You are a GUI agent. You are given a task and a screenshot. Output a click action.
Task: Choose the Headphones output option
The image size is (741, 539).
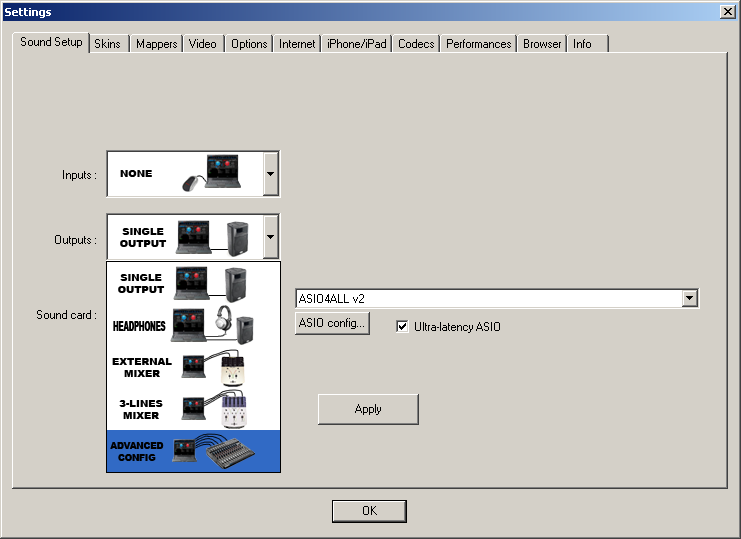click(x=193, y=325)
